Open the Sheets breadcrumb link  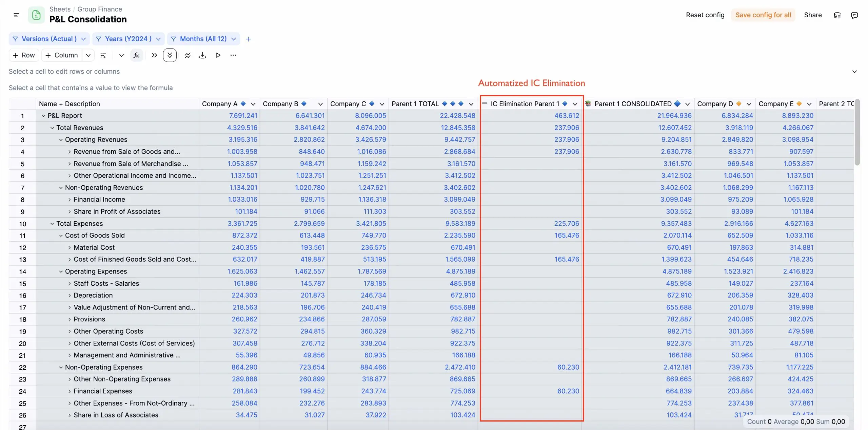point(60,9)
